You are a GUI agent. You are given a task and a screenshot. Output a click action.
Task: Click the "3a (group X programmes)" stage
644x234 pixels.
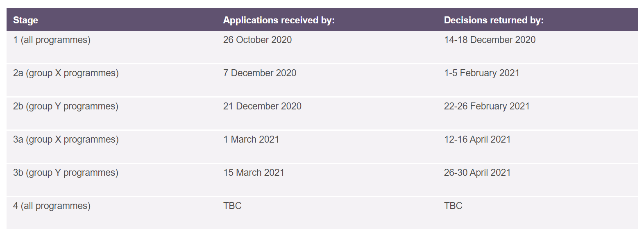[66, 139]
